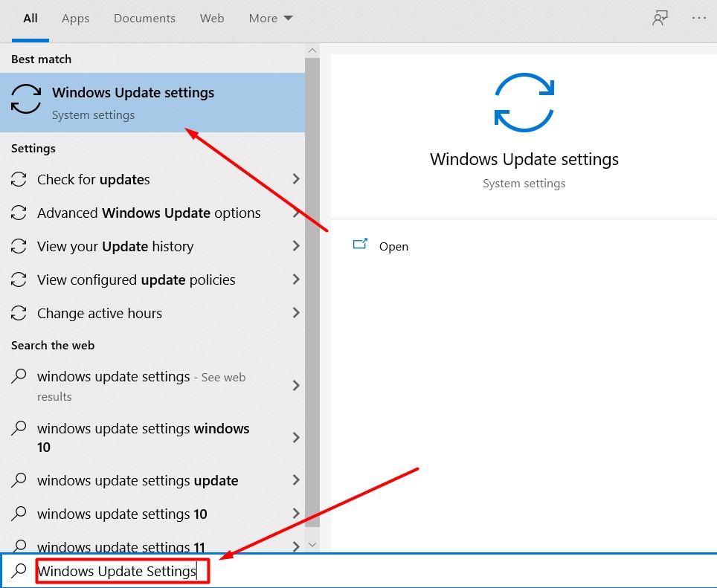Click 'windows update settings update' suggestion text
717x588 pixels.
pos(138,481)
